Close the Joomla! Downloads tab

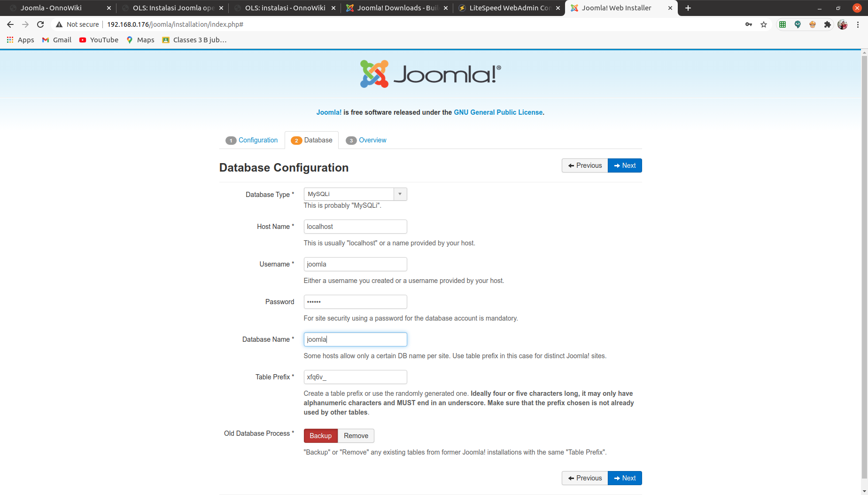coord(446,8)
